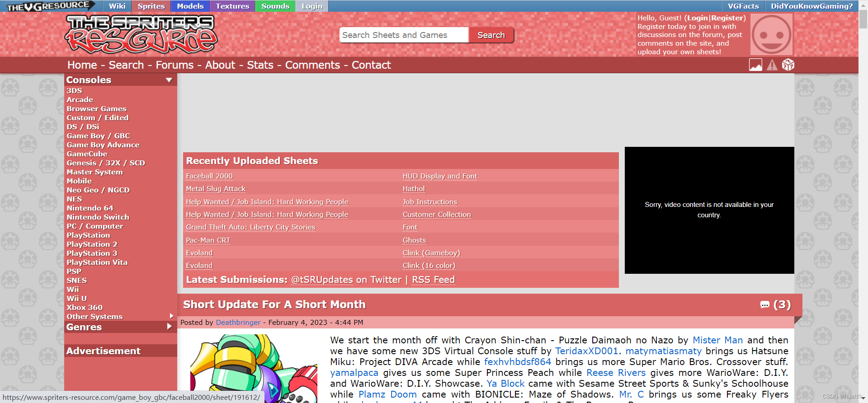Open the RSS Feed link
Image resolution: width=868 pixels, height=403 pixels.
coord(433,280)
